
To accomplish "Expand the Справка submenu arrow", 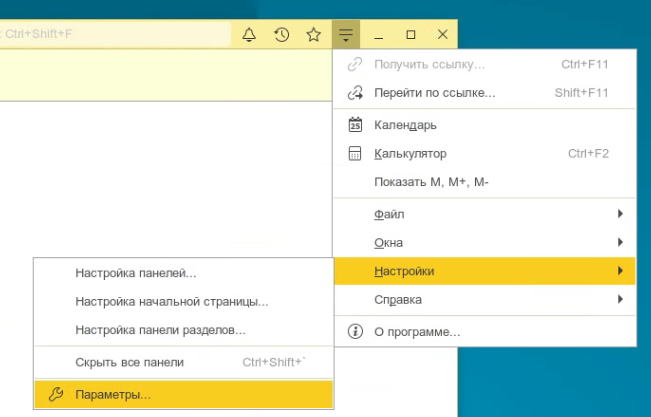I will [x=620, y=299].
